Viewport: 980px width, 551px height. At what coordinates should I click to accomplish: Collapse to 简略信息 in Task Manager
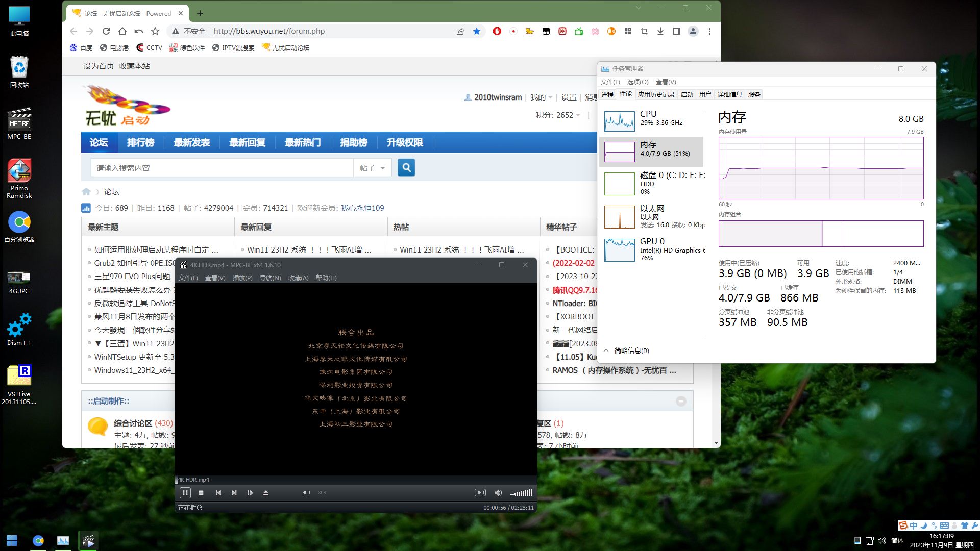pyautogui.click(x=627, y=350)
